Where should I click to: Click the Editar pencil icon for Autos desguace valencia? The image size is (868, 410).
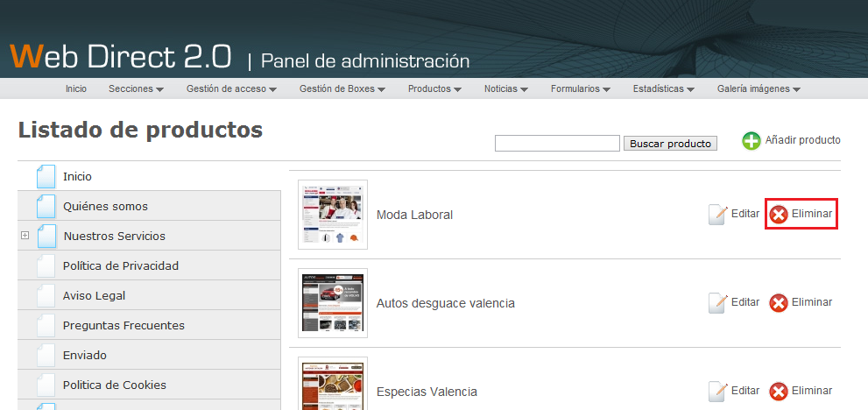pyautogui.click(x=718, y=303)
